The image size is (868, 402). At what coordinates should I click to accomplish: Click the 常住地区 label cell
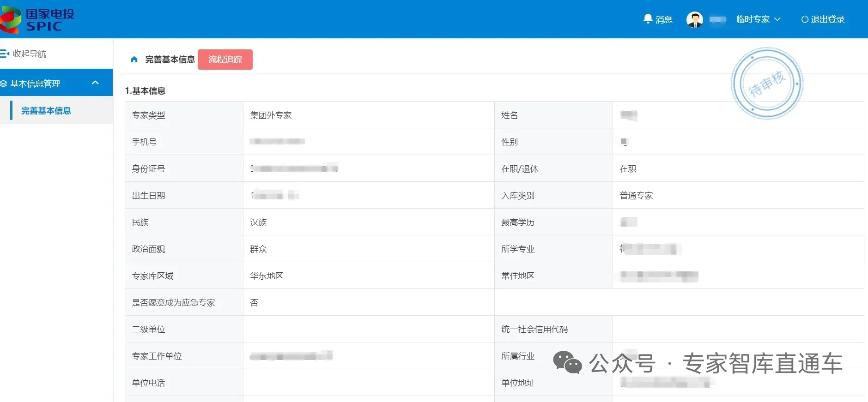553,276
